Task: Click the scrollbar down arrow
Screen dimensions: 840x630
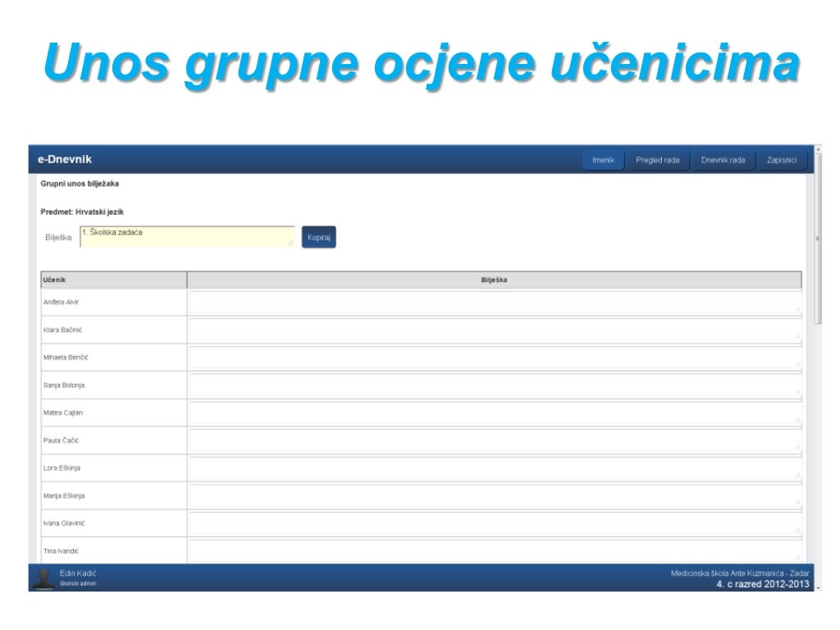Action: [x=818, y=588]
